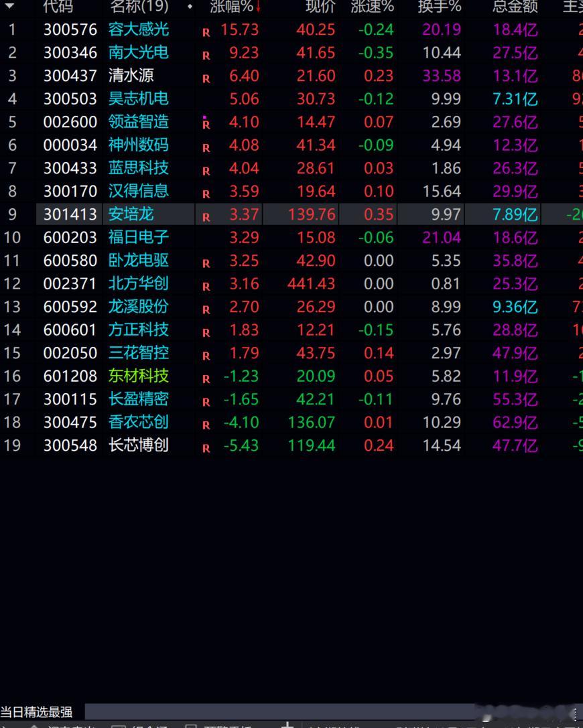Click stock code 300576

click(x=70, y=29)
